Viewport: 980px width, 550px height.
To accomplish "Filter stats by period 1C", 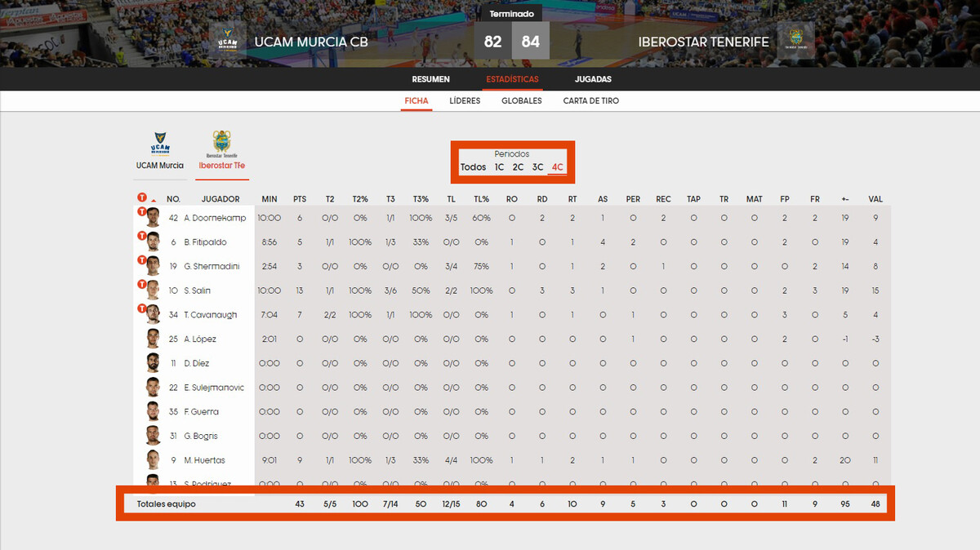I will (499, 167).
